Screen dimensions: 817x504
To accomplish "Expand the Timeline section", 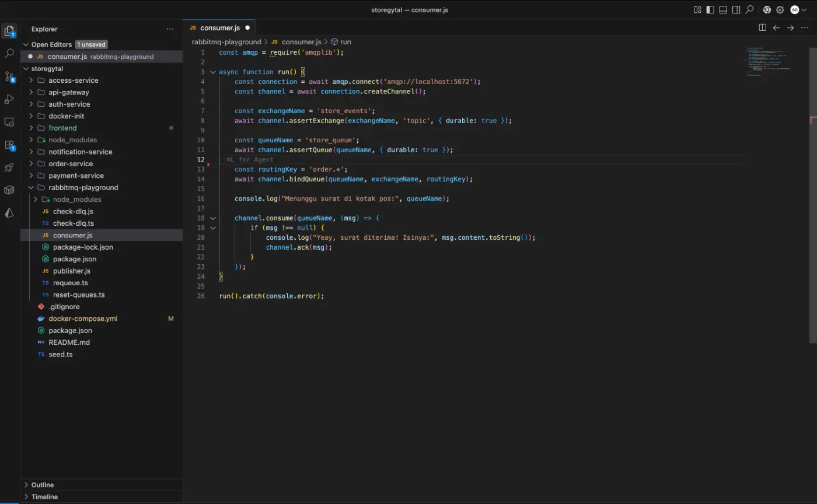I will 26,497.
